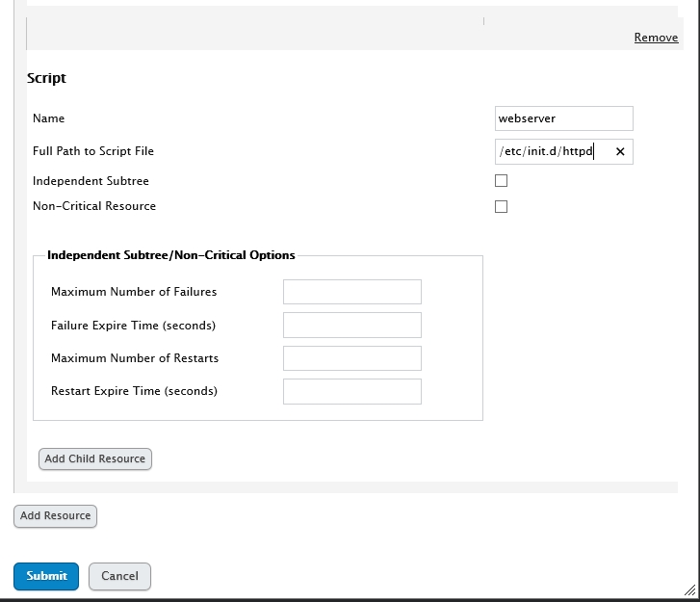Click the Add Child Resource button

pos(95,458)
